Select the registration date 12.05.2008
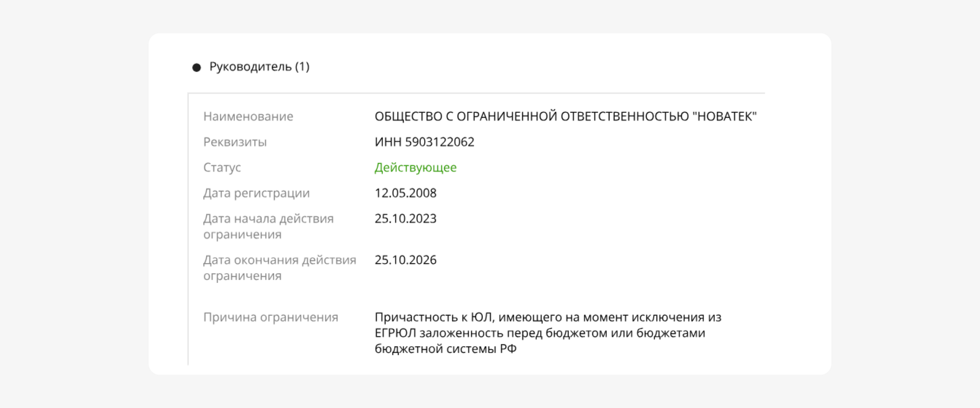This screenshot has height=408, width=980. [x=406, y=193]
